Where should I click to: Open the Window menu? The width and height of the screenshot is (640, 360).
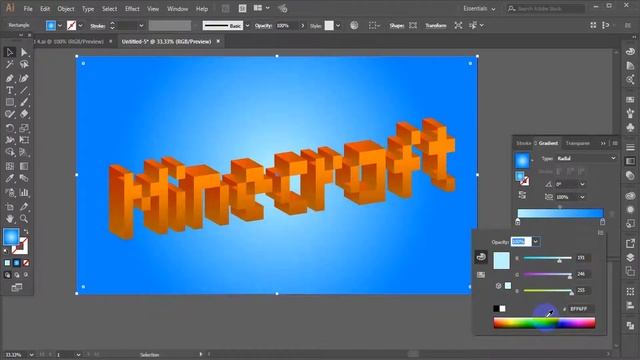point(178,9)
